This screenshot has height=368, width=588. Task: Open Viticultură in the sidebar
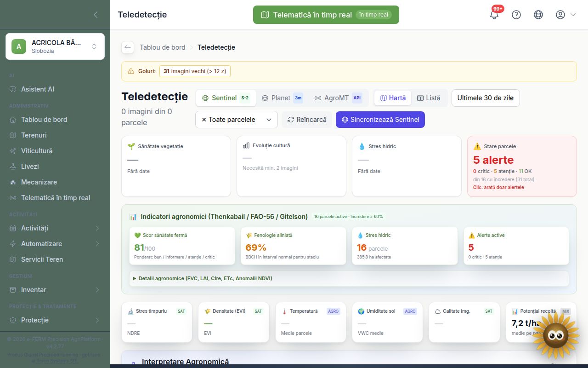(55, 151)
